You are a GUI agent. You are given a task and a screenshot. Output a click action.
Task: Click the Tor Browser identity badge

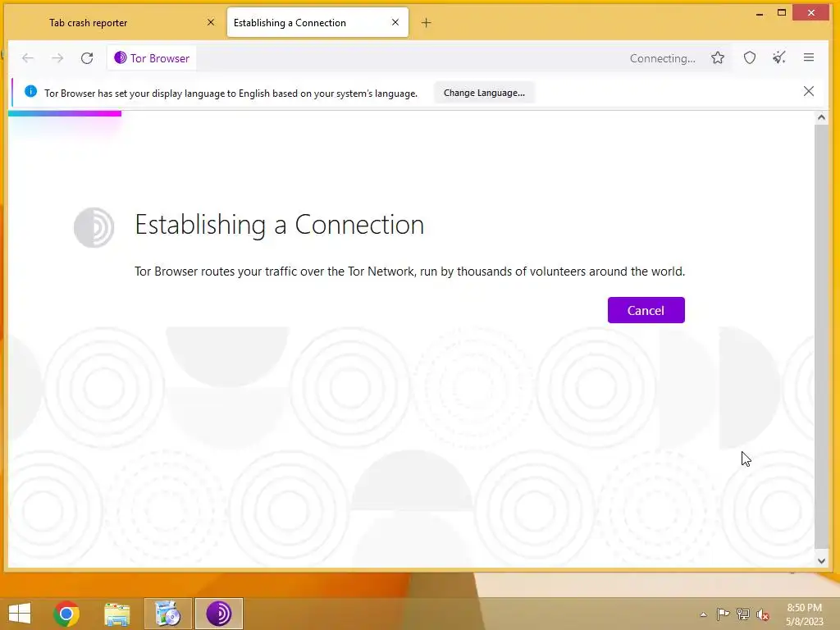(152, 58)
